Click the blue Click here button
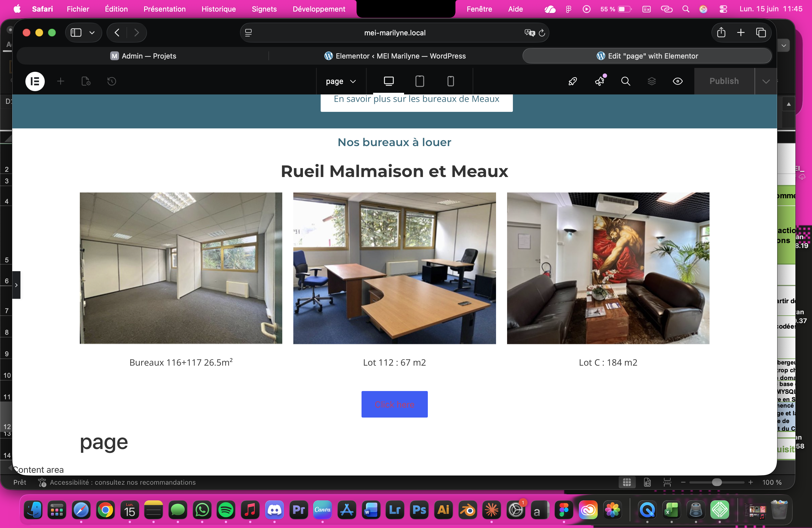The width and height of the screenshot is (812, 528). [394, 404]
